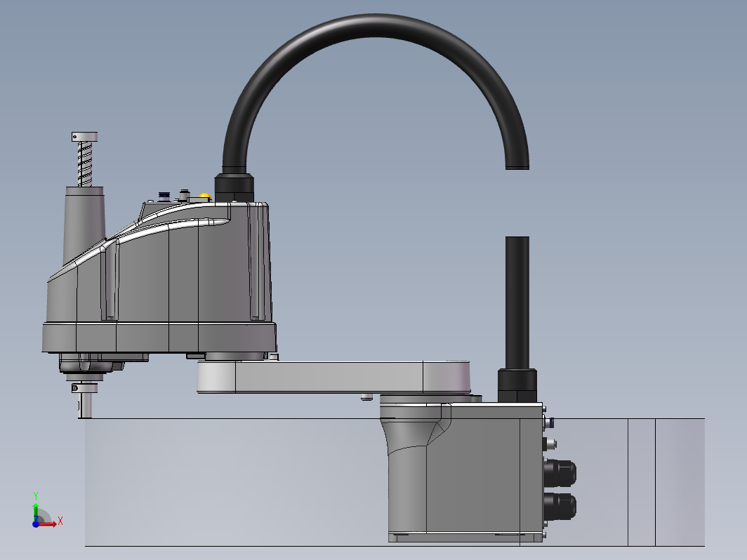747x560 pixels.
Task: Select the horizontal light-gray first arm link
Action: coord(333,377)
